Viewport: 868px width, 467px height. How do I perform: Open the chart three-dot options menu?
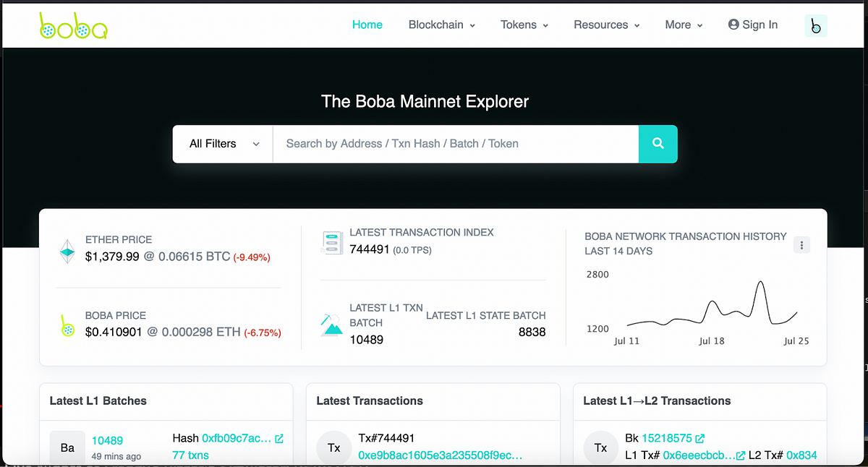[x=801, y=245]
